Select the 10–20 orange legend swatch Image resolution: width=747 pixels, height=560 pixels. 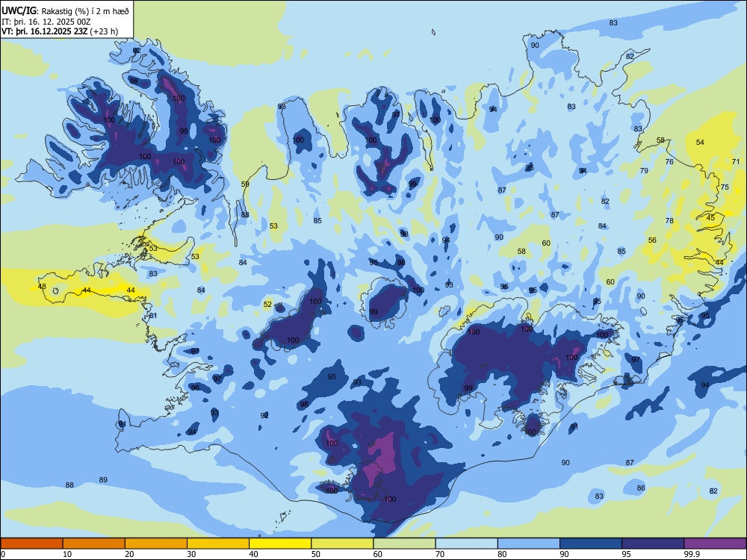pyautogui.click(x=94, y=544)
